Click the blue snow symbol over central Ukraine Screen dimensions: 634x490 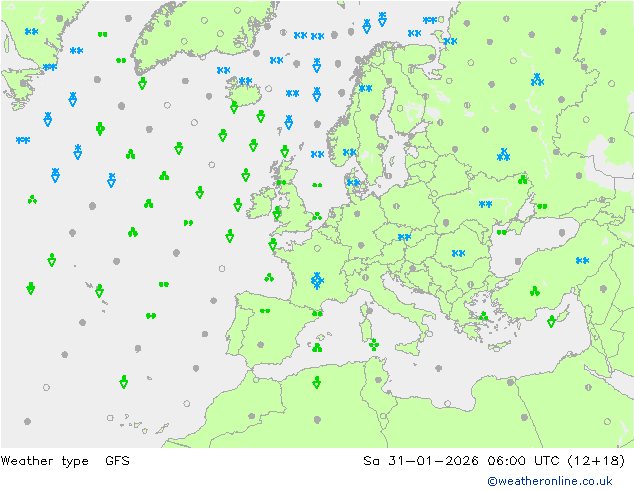(485, 204)
